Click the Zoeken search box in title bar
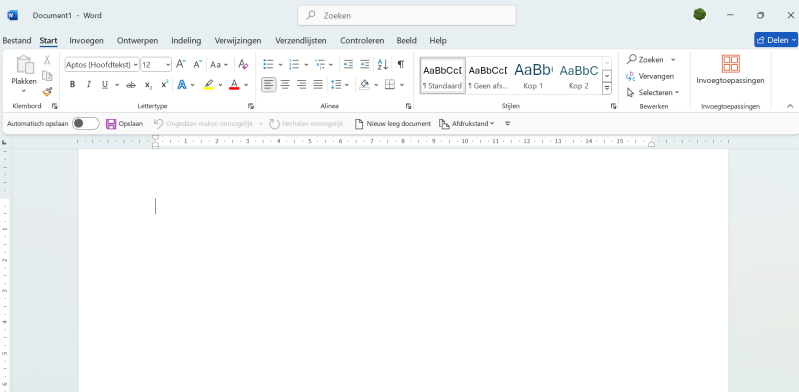Viewport: 799px width, 392px height. [407, 15]
